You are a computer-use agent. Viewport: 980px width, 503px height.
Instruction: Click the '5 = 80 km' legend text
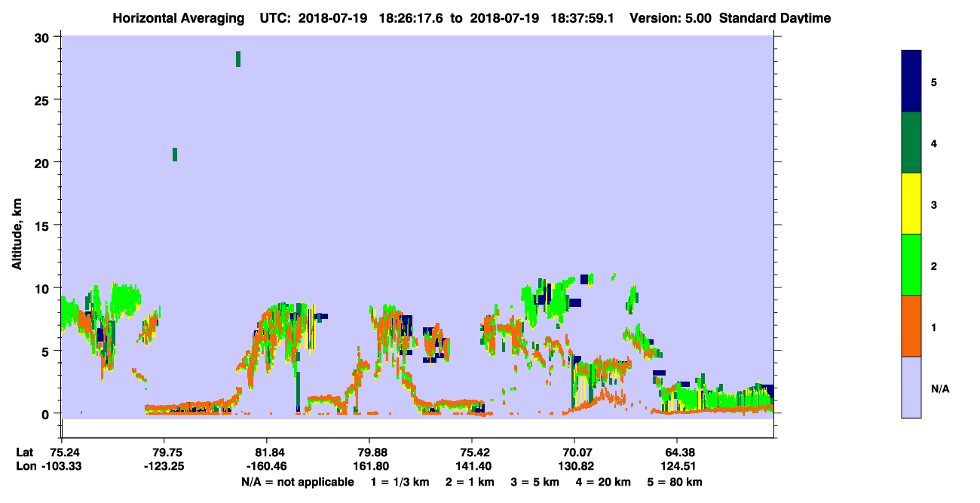(x=675, y=482)
